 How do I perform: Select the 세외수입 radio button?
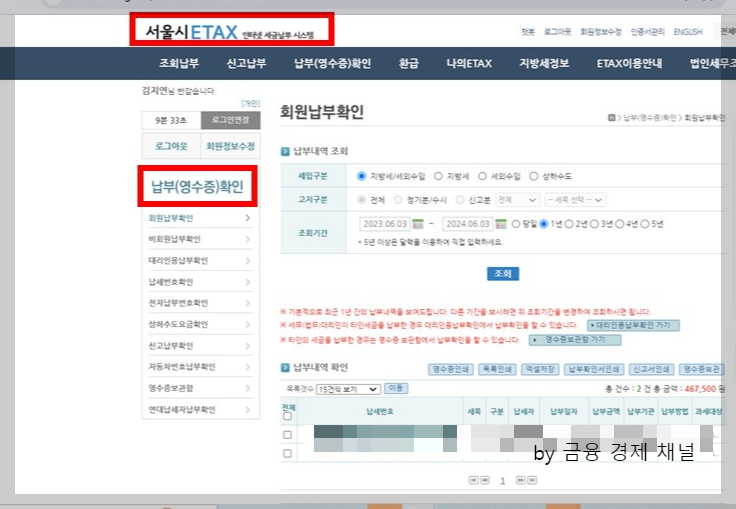tap(482, 176)
